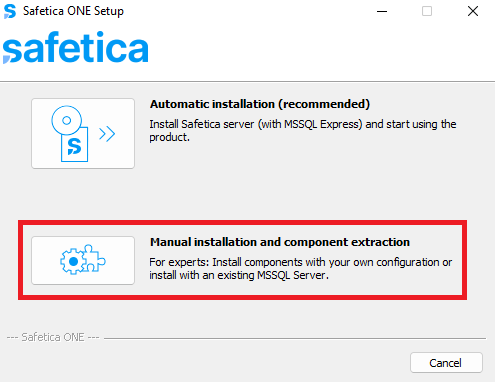Select 'Automatic installation (recommended)' heading

click(x=260, y=104)
